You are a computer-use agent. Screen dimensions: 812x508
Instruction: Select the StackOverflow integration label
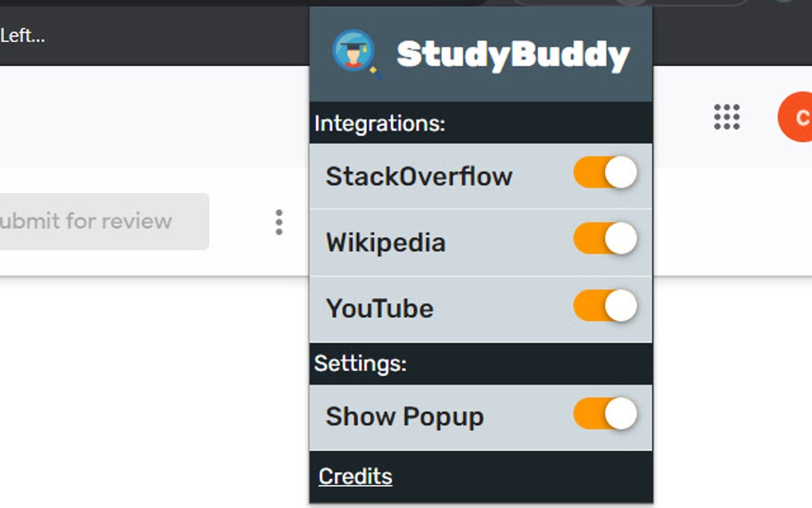pos(419,176)
